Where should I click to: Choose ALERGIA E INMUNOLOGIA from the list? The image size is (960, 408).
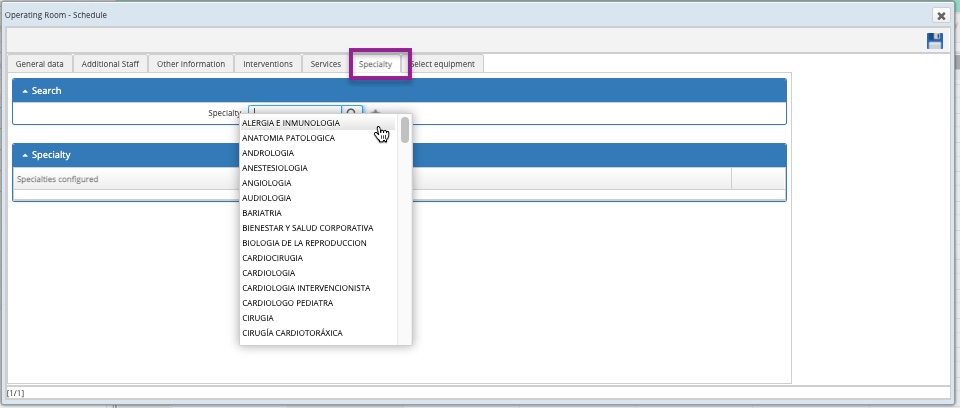[318, 123]
